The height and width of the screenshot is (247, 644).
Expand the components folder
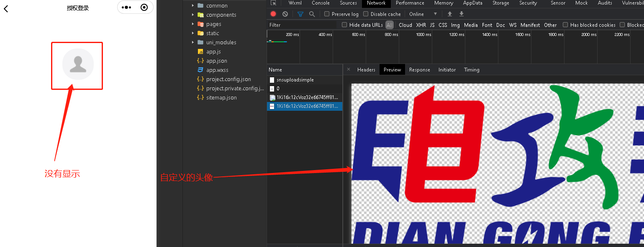point(192,15)
